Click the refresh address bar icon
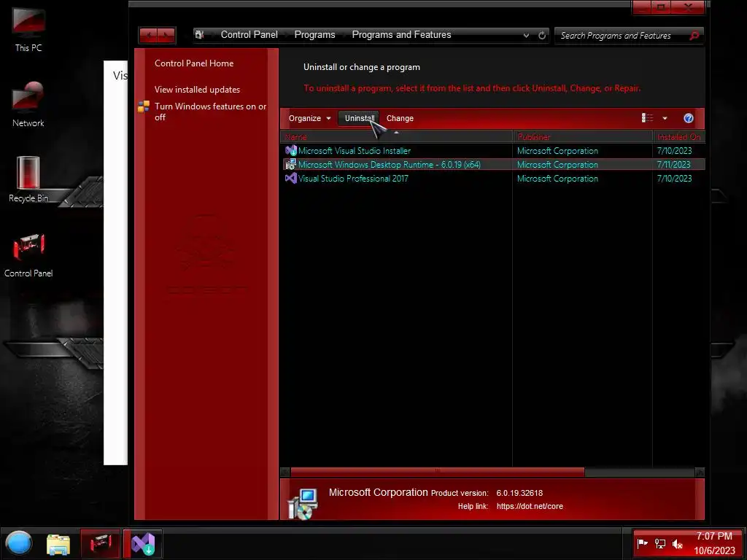The width and height of the screenshot is (747, 560). pyautogui.click(x=542, y=35)
